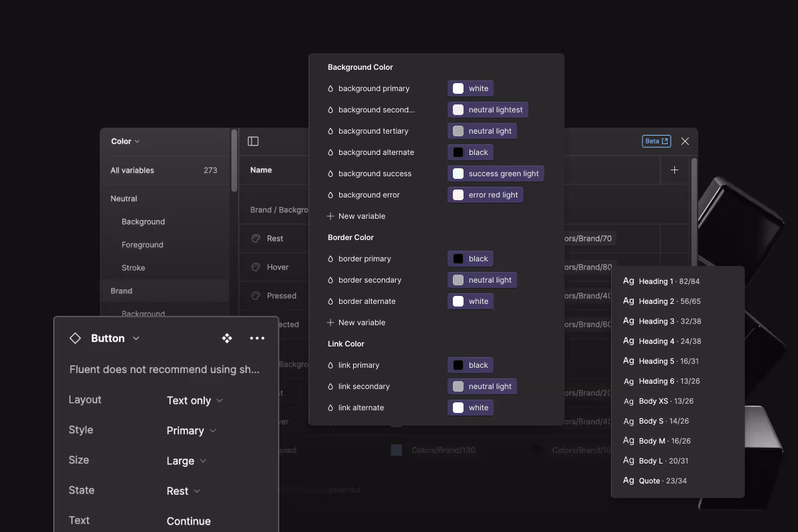
Task: Select the Heading 3 · 32/38 text style
Action: [x=662, y=321]
